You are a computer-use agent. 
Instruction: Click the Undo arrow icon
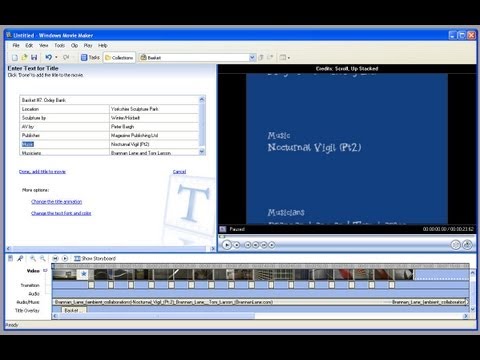click(49, 57)
